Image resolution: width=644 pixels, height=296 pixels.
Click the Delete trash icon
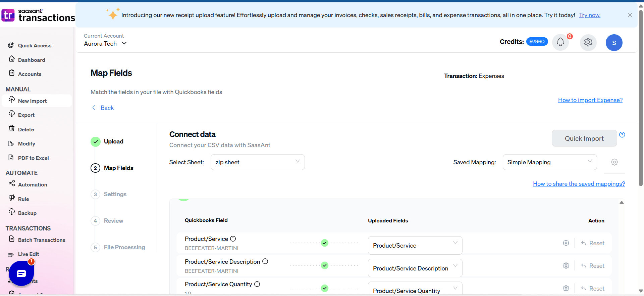[12, 128]
